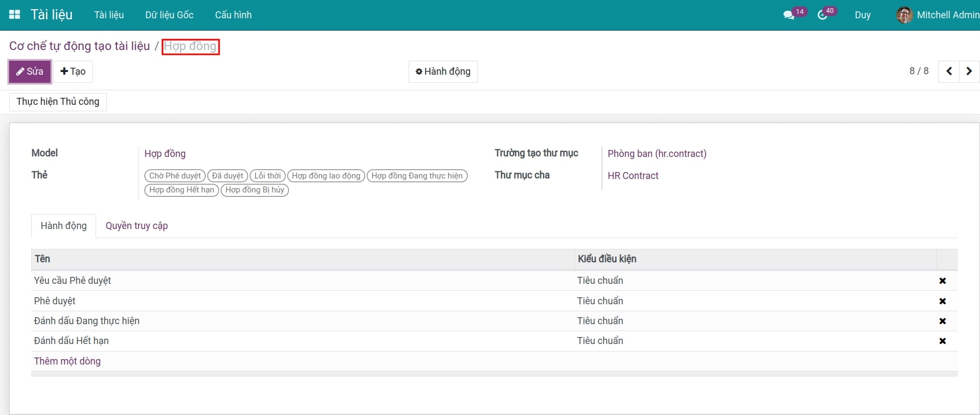The width and height of the screenshot is (980, 415).
Task: Go to previous record arrow
Action: 949,71
